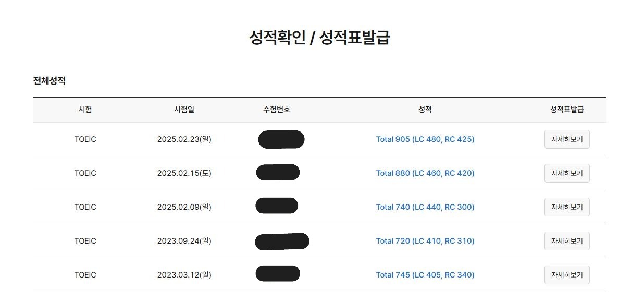
Task: Open details for 2025.02.15 TOEIC score
Action: [x=567, y=173]
